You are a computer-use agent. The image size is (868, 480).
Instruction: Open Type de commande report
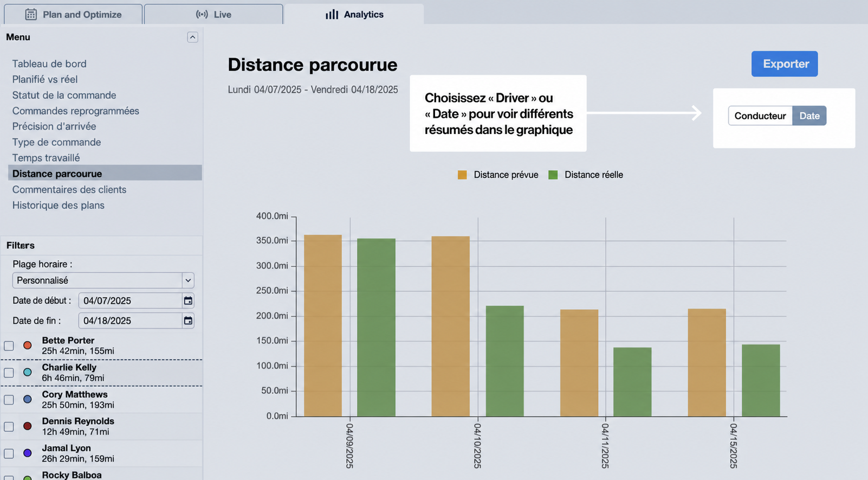(x=56, y=142)
